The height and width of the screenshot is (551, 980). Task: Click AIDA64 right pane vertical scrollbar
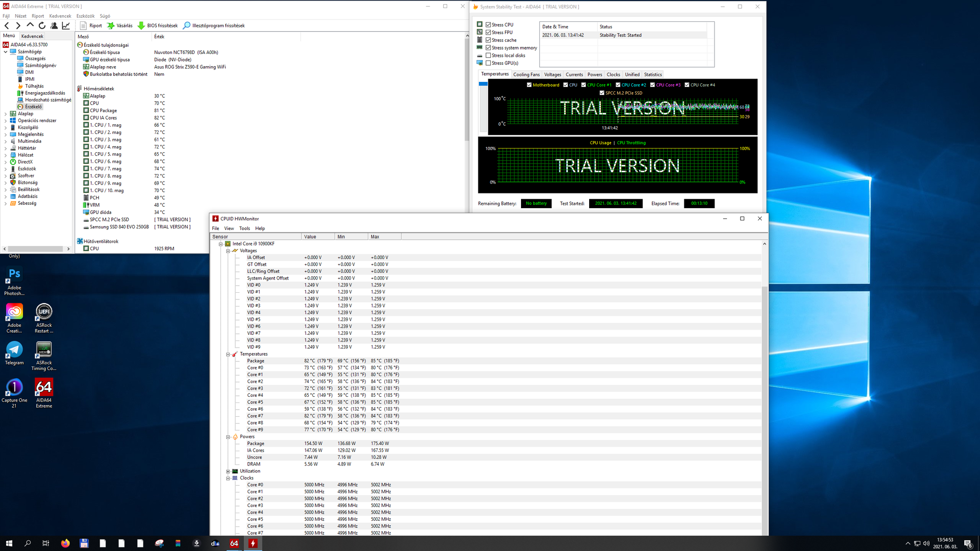[x=467, y=90]
